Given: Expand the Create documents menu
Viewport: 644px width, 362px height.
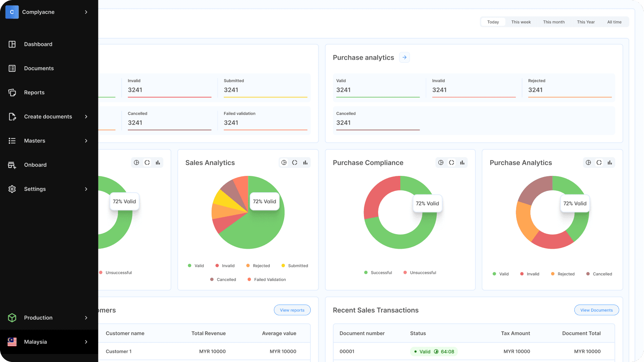Looking at the screenshot, I should click(48, 117).
